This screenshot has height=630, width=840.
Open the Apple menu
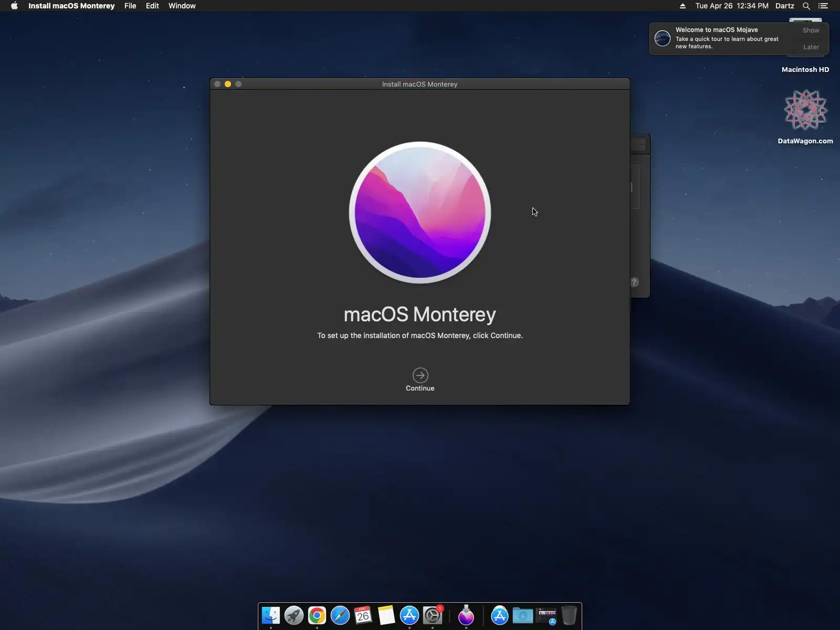14,6
